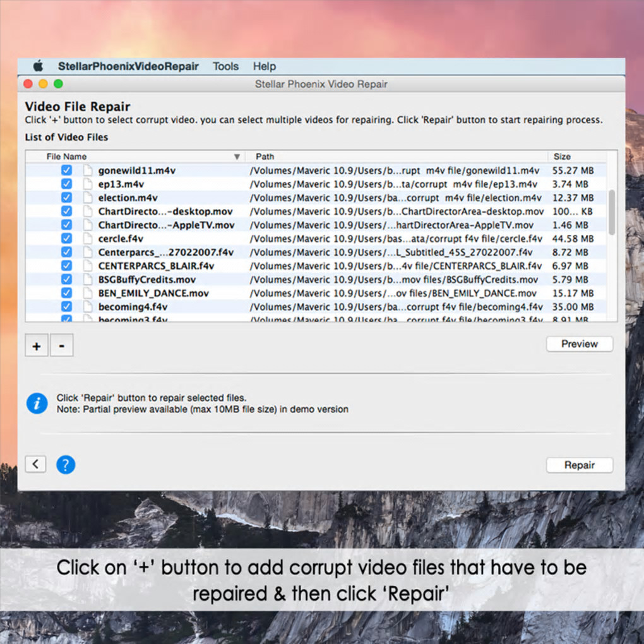Image resolution: width=644 pixels, height=644 pixels.
Task: Click the 3.74 MB size cell
Action: pos(569,184)
